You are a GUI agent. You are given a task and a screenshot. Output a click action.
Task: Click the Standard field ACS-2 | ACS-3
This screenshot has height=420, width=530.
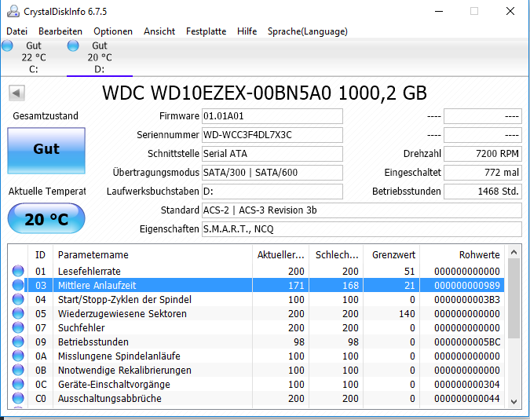[x=362, y=210]
